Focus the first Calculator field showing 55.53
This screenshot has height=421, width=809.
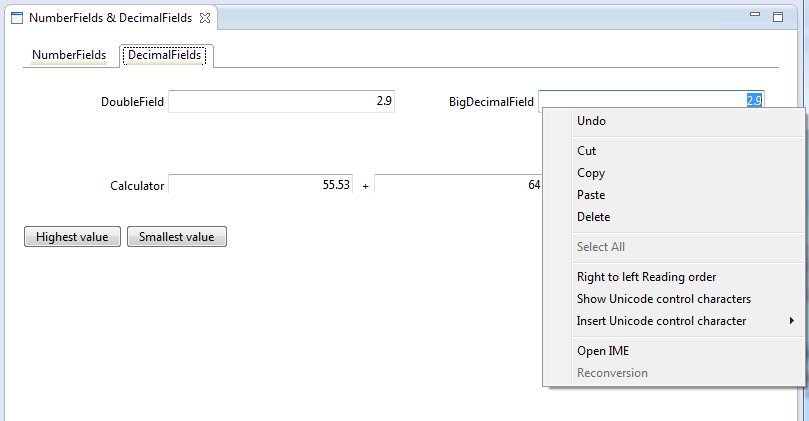261,184
